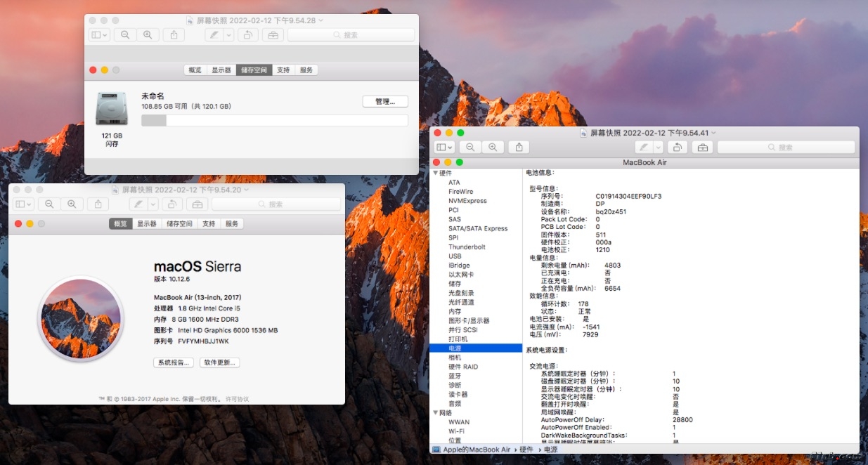Click the hard drive icon labeled 121 GB
Screen dimensions: 868x465
(x=112, y=109)
